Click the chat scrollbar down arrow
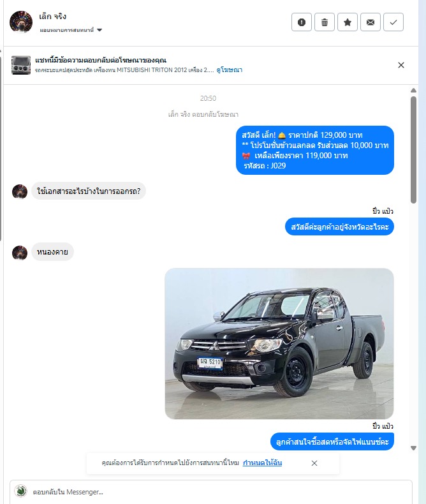The height and width of the screenshot is (504, 426). point(413,448)
